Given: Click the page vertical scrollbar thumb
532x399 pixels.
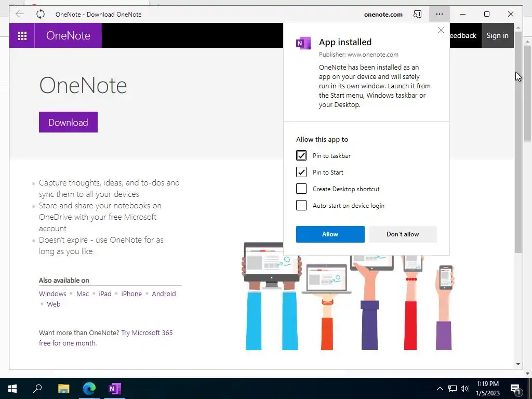Looking at the screenshot, I should click(518, 142).
